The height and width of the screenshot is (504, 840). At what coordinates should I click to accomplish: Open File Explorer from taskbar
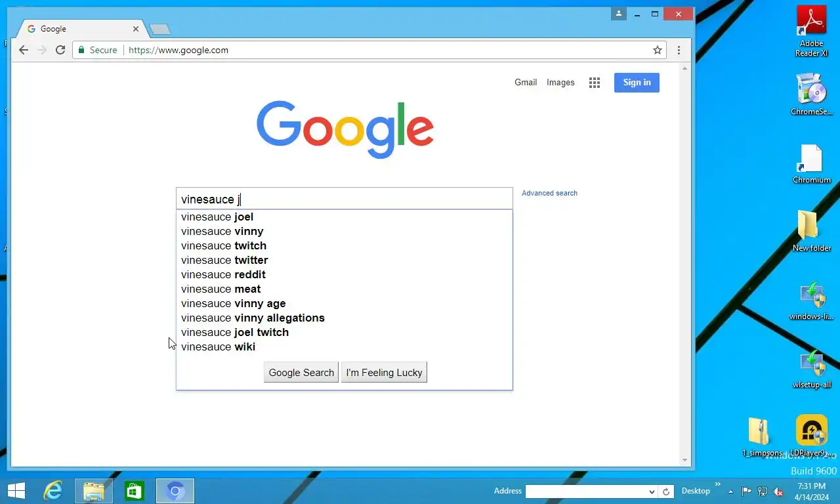(x=94, y=491)
